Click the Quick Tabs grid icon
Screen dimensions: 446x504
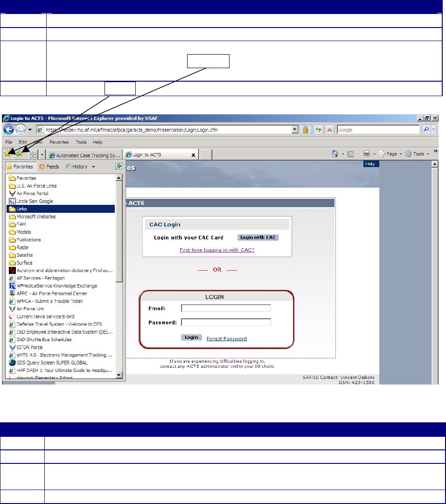(x=33, y=155)
